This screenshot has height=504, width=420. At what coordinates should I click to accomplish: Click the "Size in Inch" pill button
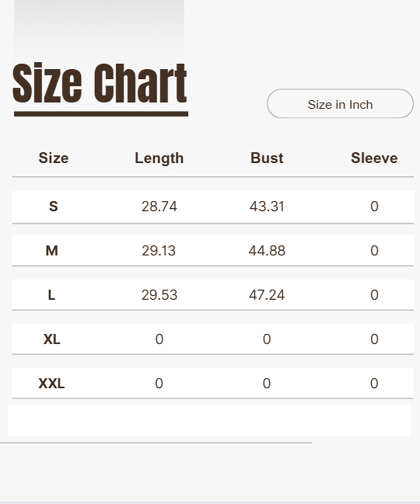point(340,104)
